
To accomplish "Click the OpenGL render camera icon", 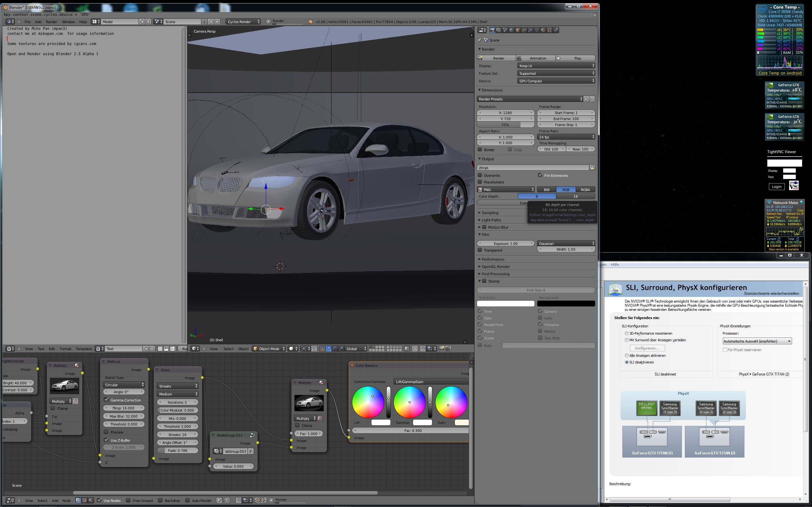I will pyautogui.click(x=442, y=349).
